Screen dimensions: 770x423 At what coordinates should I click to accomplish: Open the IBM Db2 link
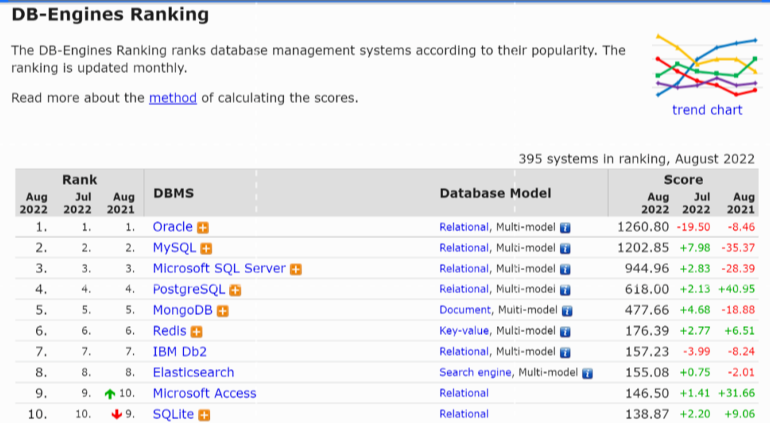click(180, 352)
